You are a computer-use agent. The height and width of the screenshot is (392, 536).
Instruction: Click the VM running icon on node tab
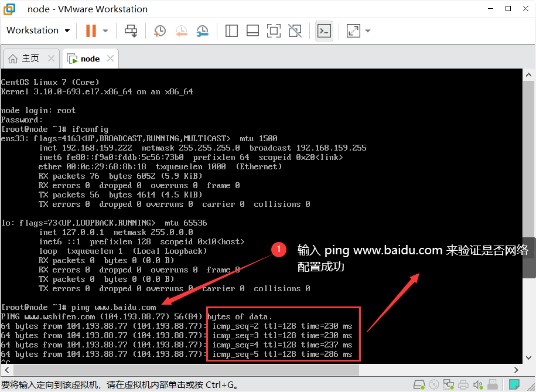(x=72, y=59)
